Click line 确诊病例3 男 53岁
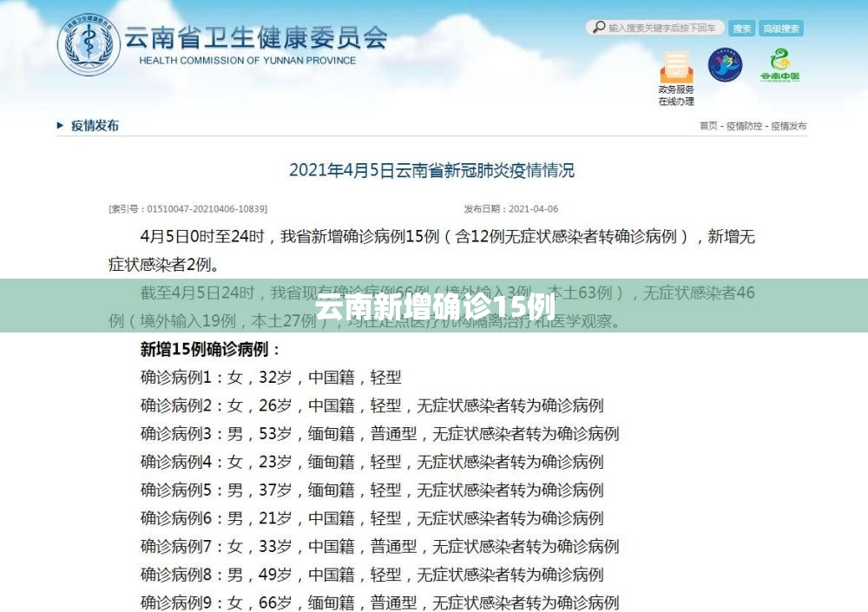The height and width of the screenshot is (612, 868). coord(380,434)
